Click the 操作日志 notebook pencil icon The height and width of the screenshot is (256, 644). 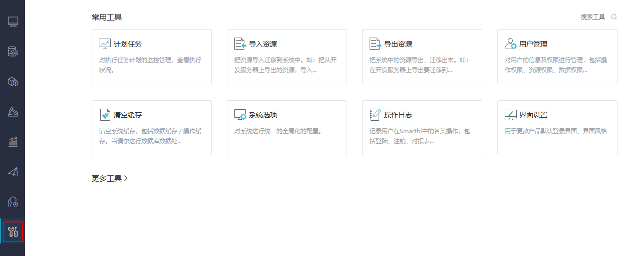pyautogui.click(x=376, y=115)
